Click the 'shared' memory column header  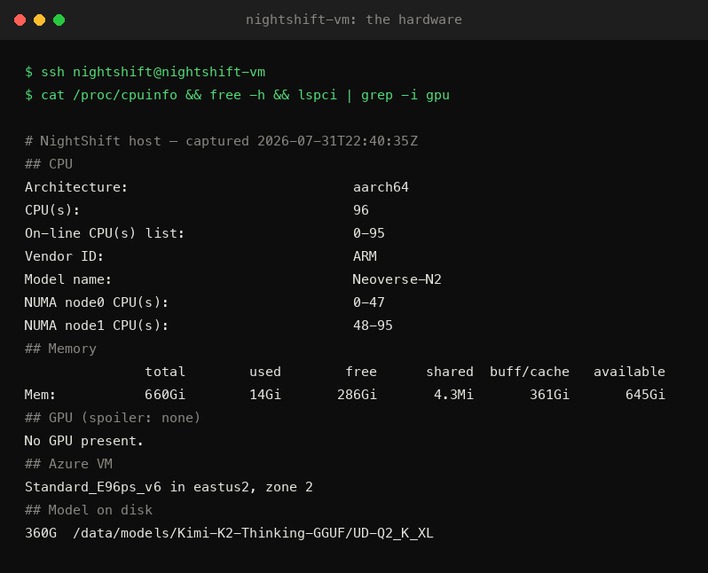[x=450, y=372]
